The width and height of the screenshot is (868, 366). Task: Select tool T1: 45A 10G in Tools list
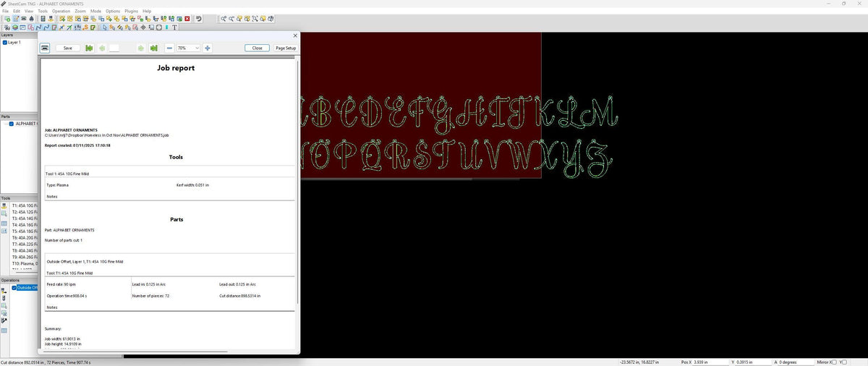(x=24, y=205)
